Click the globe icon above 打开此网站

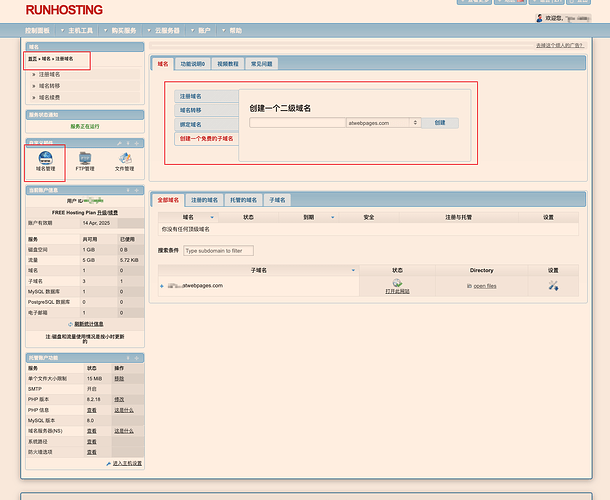[x=397, y=283]
